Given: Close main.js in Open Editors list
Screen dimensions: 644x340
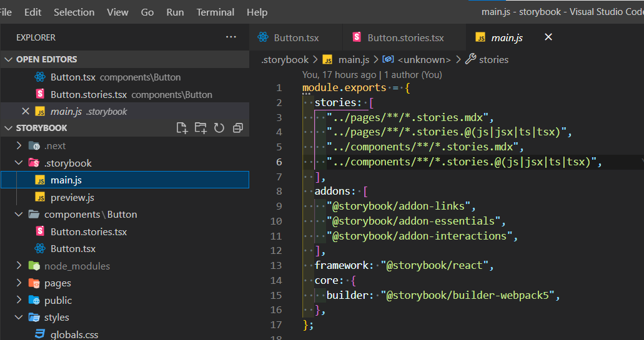Looking at the screenshot, I should point(26,111).
